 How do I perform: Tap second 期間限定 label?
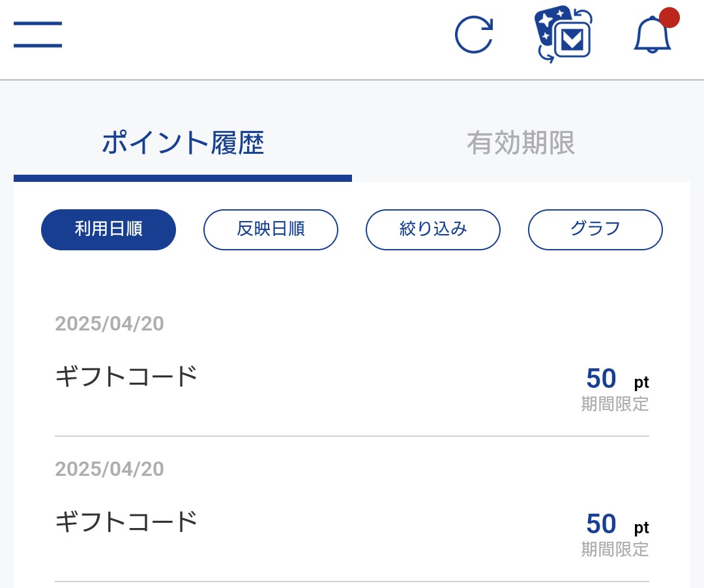point(615,550)
